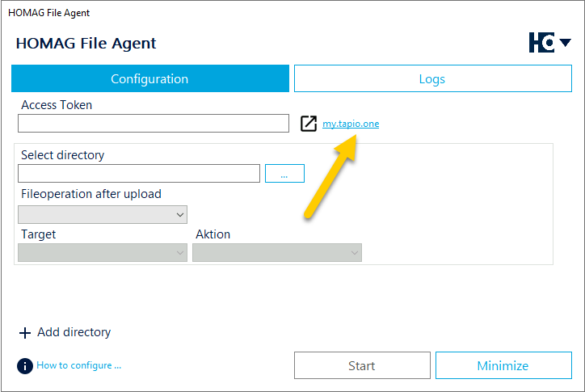Focus the Select directory text field
The height and width of the screenshot is (392, 585).
tap(139, 173)
